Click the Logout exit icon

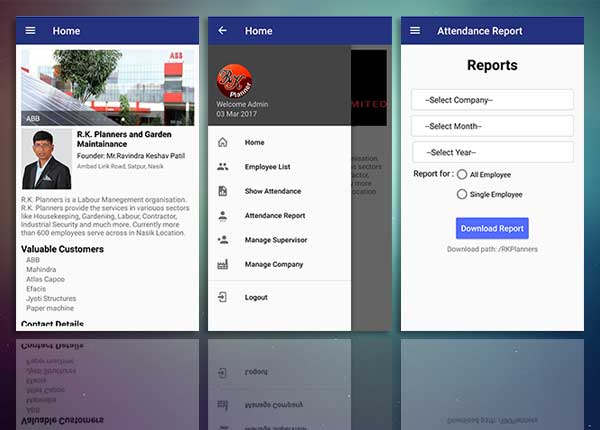[222, 297]
